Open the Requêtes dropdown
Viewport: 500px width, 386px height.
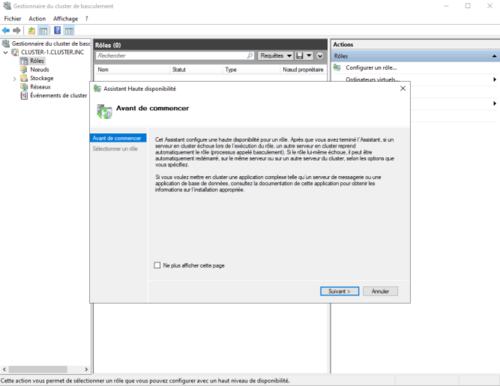tap(275, 56)
